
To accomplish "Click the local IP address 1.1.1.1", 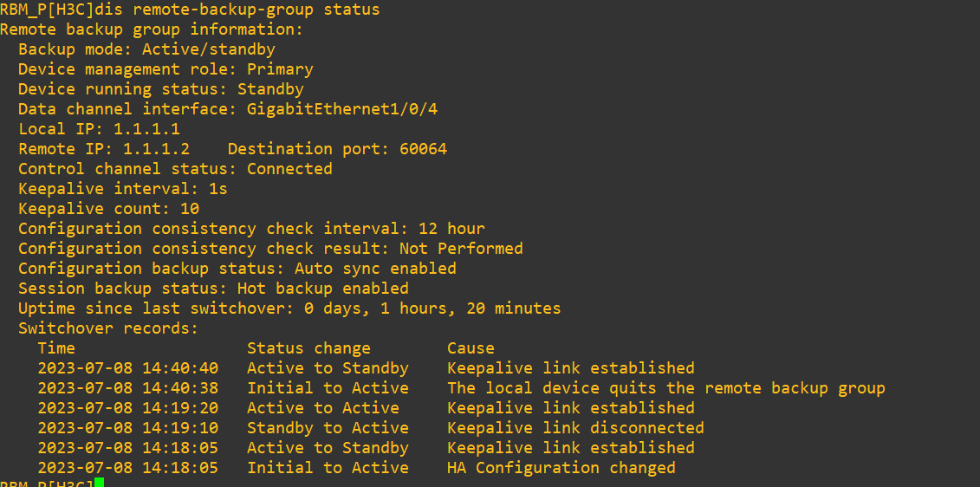I will tap(146, 129).
